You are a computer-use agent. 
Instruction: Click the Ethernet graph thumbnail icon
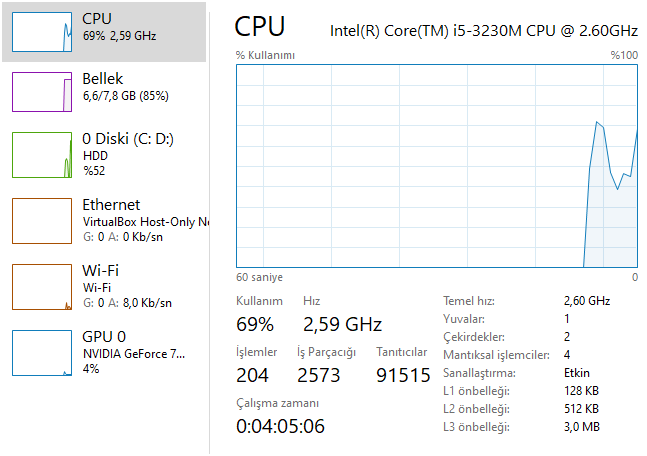click(x=41, y=219)
